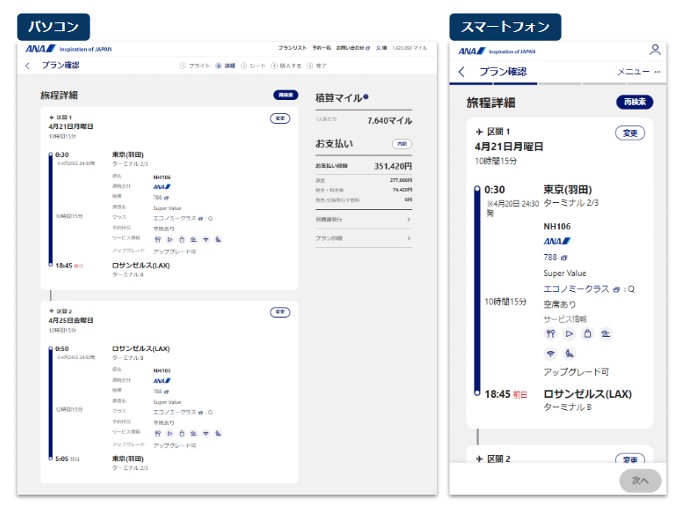Click the Wi-Fi icon in PC 区間1

tap(206, 240)
